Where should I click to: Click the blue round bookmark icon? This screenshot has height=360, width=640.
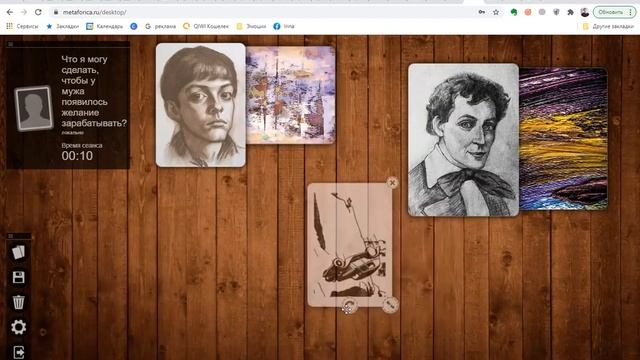tap(133, 26)
